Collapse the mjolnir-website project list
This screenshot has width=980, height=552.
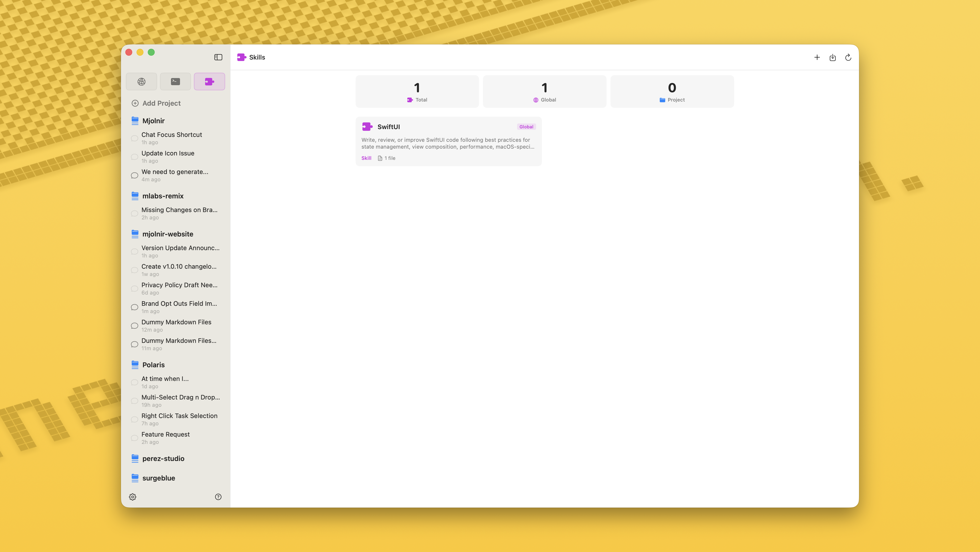(168, 234)
